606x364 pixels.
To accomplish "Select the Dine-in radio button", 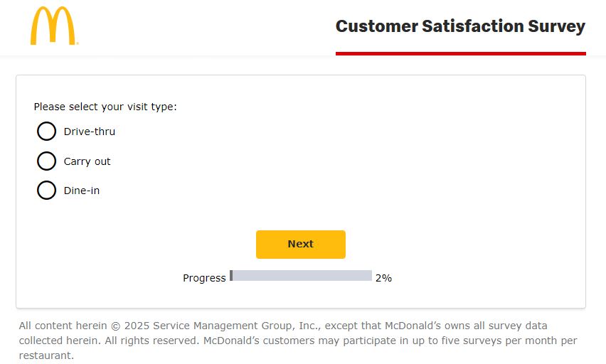I will tap(46, 191).
